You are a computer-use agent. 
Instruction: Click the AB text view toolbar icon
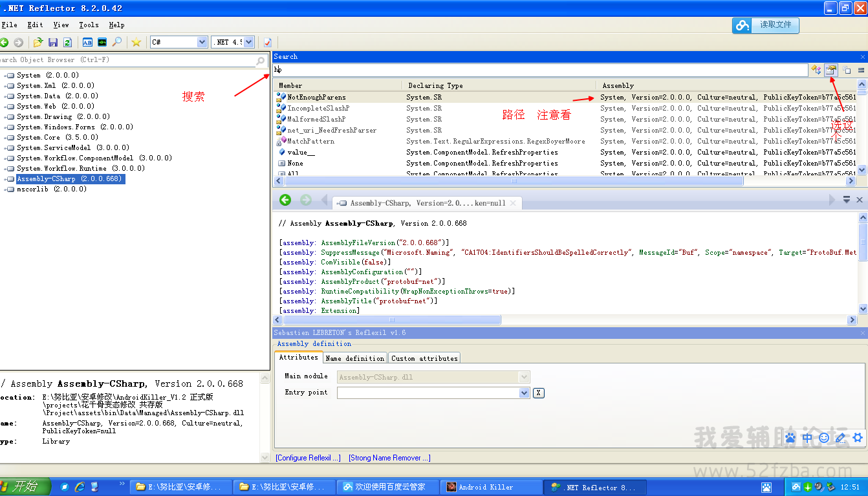pyautogui.click(x=87, y=42)
